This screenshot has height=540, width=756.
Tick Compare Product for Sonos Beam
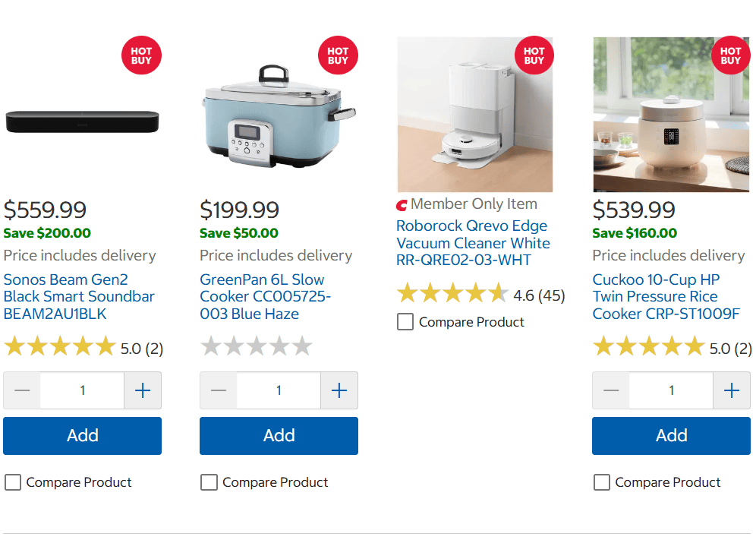[13, 482]
